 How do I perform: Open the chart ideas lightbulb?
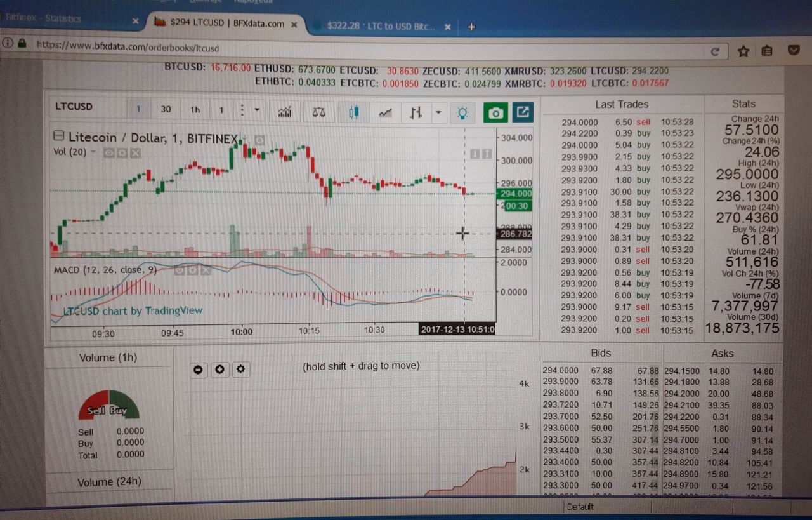tap(463, 113)
